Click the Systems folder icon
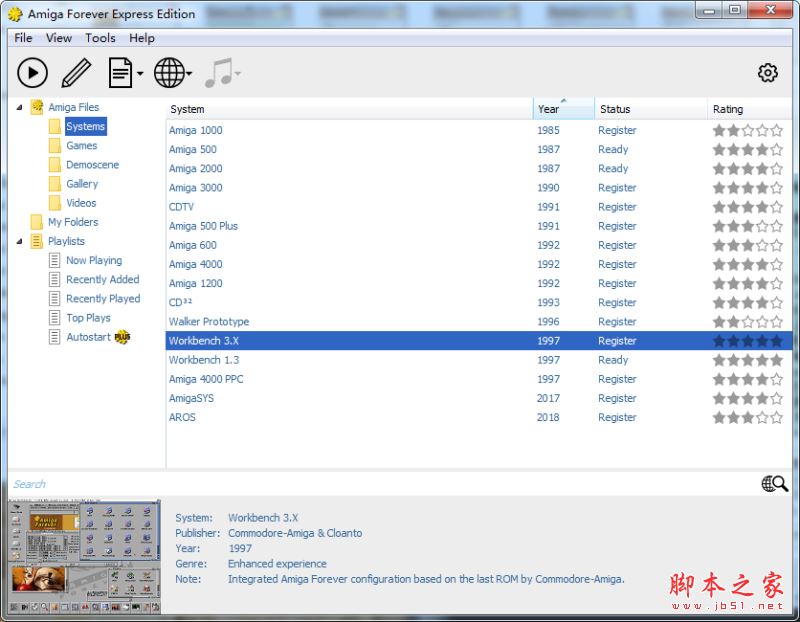This screenshot has width=800, height=622. pos(55,126)
